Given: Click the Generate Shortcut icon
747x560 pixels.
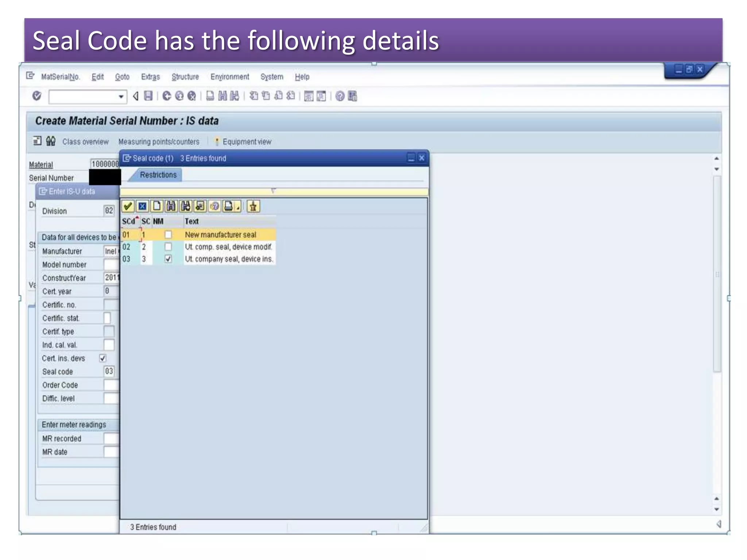Looking at the screenshot, I should (321, 96).
